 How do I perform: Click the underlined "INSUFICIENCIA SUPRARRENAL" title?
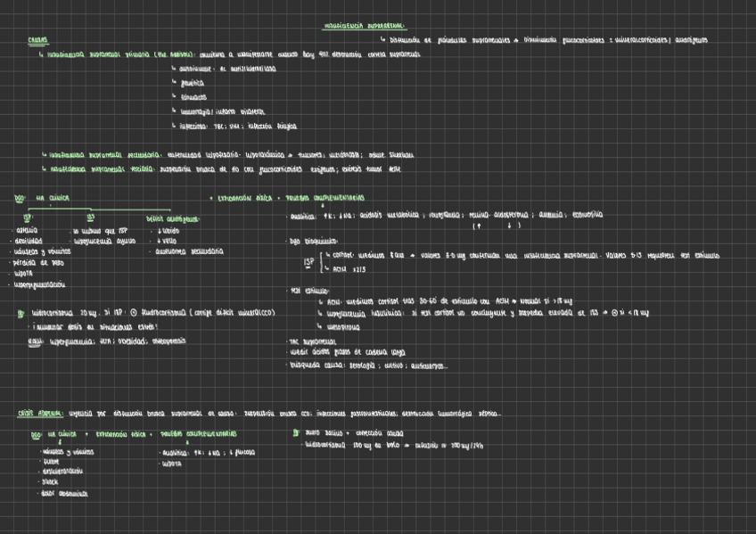tap(364, 26)
